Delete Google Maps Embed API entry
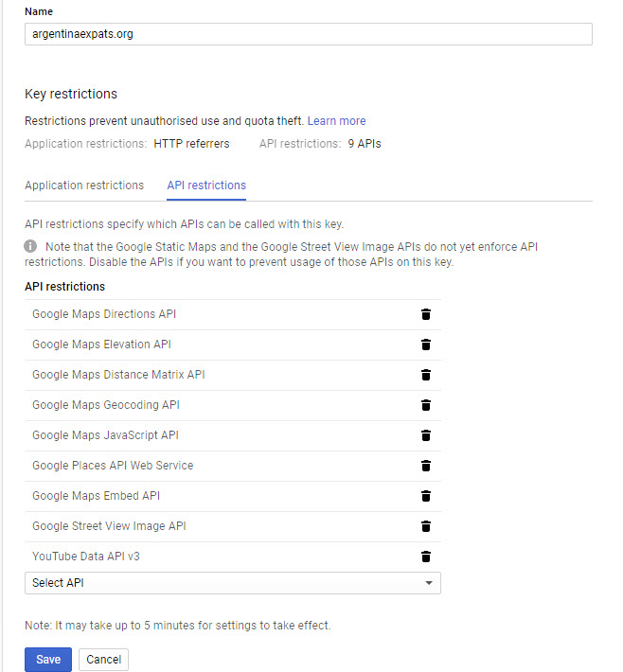Viewport: 623px width, 672px height. click(426, 496)
